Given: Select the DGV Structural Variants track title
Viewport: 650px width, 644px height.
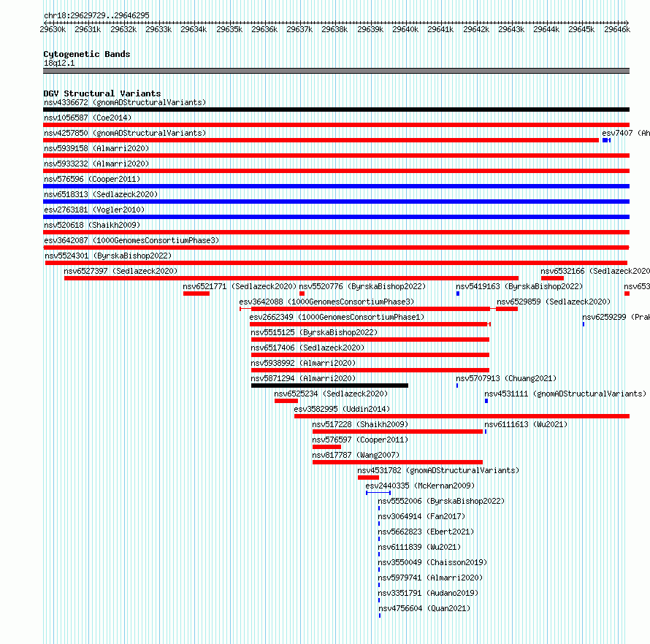Looking at the screenshot, I should pos(102,93).
